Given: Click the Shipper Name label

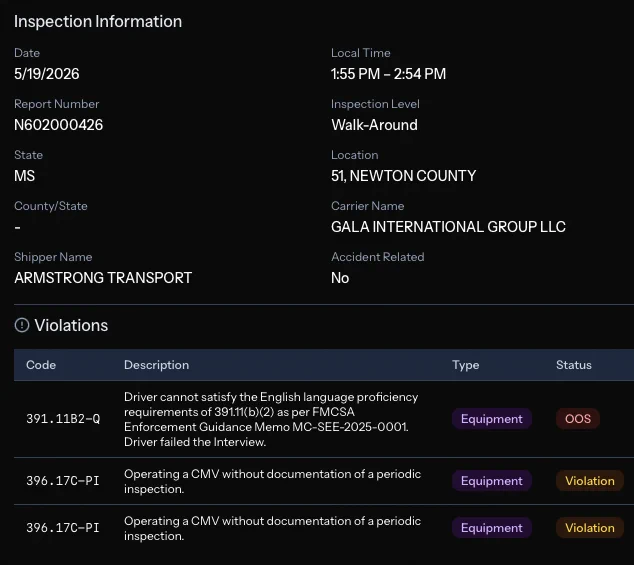Looking at the screenshot, I should (53, 257).
